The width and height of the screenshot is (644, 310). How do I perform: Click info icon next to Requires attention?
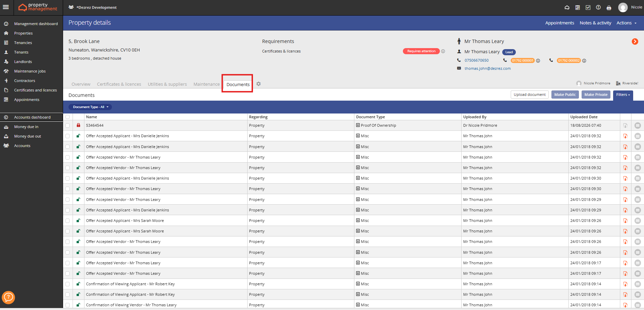[443, 51]
